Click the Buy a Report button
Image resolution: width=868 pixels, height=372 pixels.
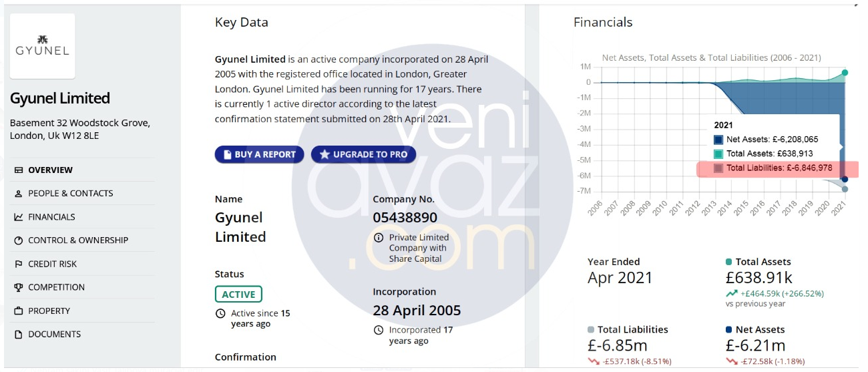click(x=259, y=154)
